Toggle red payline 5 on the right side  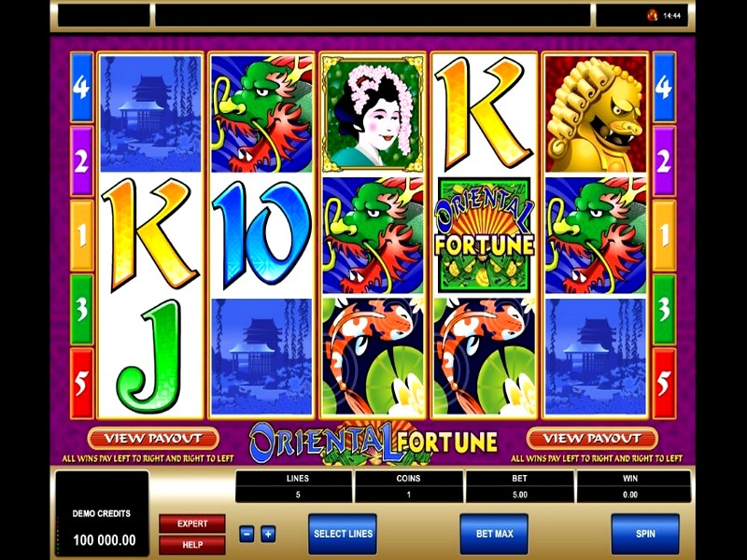tap(664, 384)
